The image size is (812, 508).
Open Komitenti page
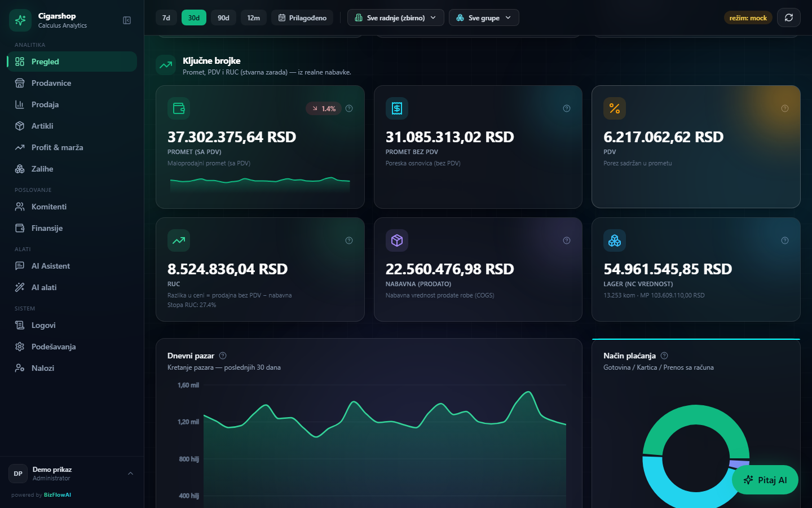coord(72,207)
